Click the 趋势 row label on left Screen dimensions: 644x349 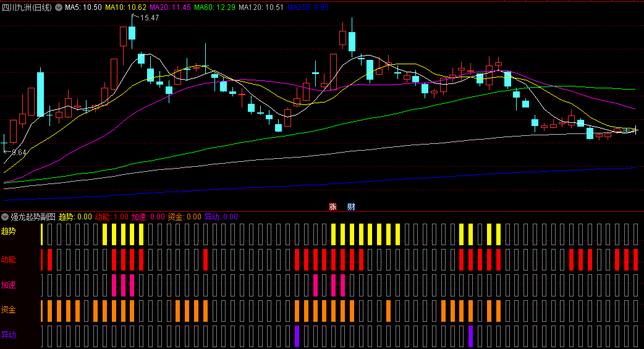tap(8, 231)
